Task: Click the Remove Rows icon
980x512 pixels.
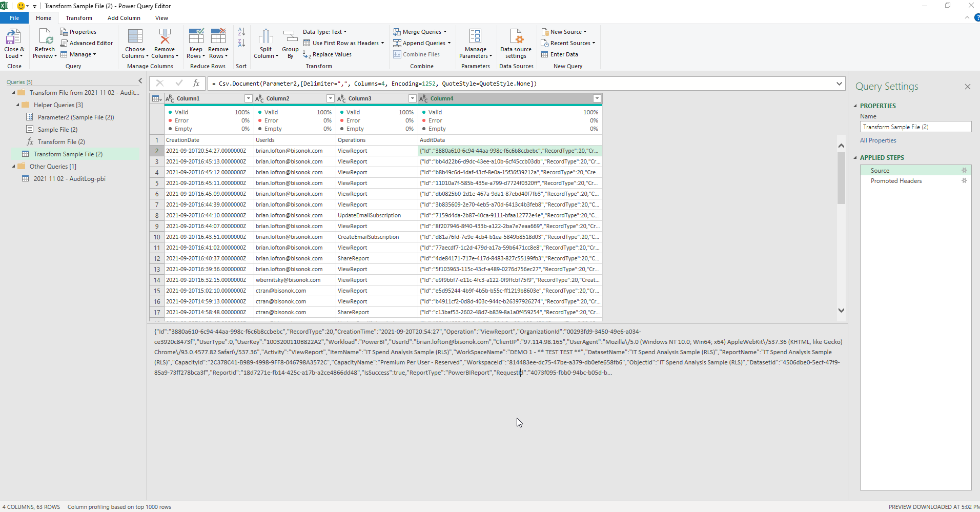Action: tap(218, 37)
